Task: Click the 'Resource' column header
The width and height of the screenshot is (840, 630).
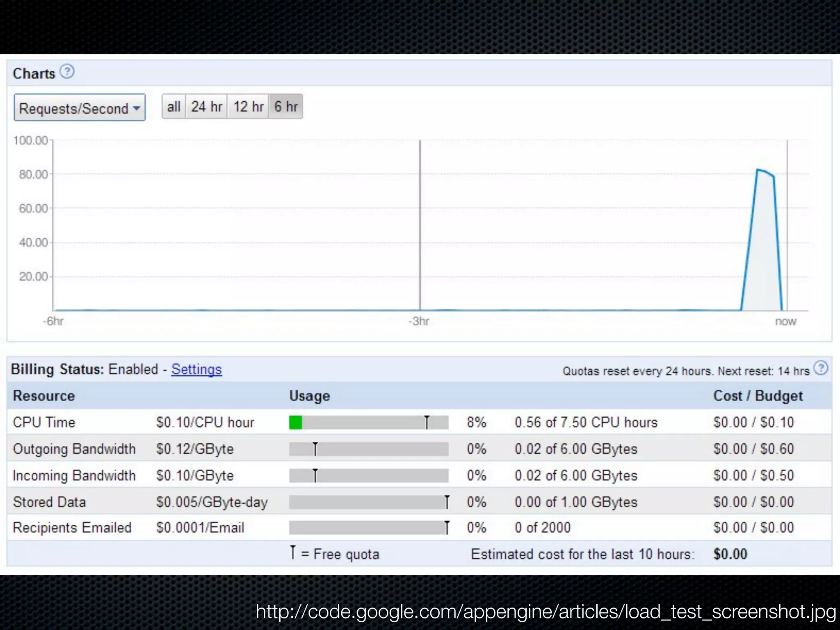Action: [44, 396]
